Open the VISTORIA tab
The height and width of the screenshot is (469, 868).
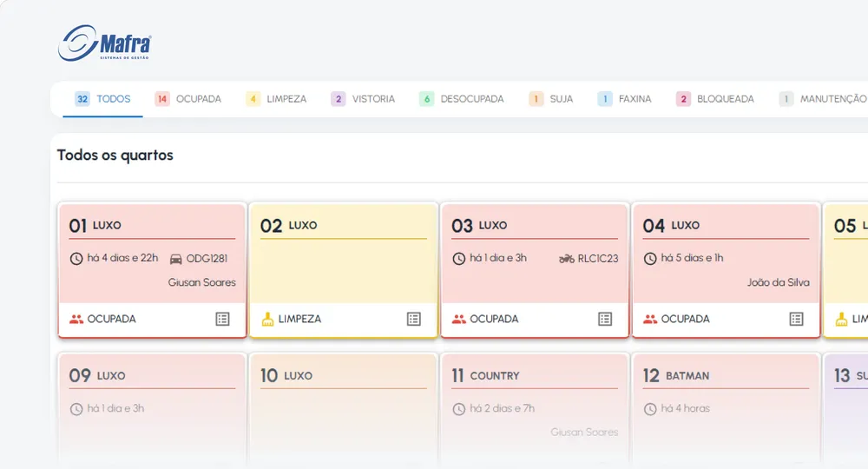click(x=363, y=99)
